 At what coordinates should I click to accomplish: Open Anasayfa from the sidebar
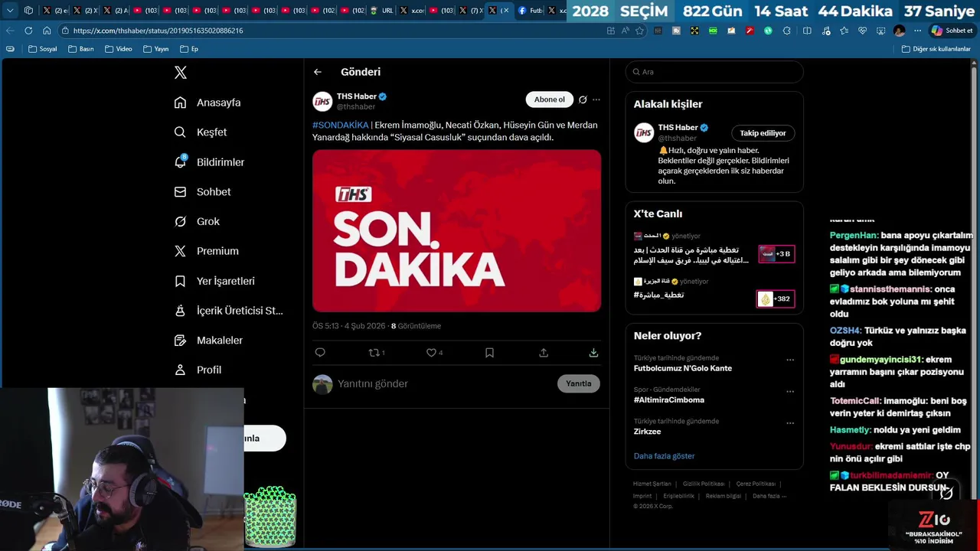click(207, 103)
